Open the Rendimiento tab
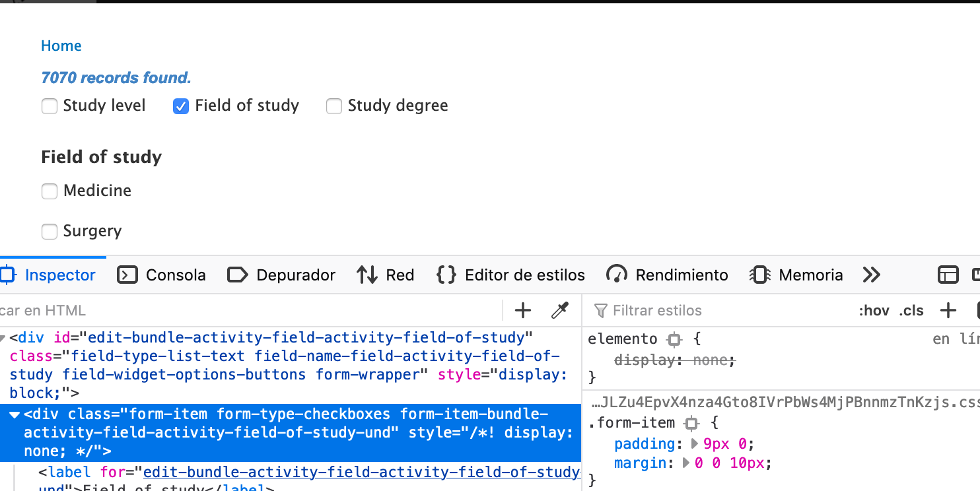The image size is (980, 491). pos(667,275)
